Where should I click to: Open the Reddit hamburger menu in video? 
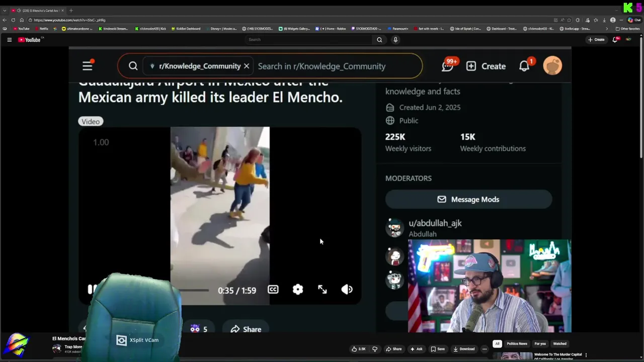[88, 65]
